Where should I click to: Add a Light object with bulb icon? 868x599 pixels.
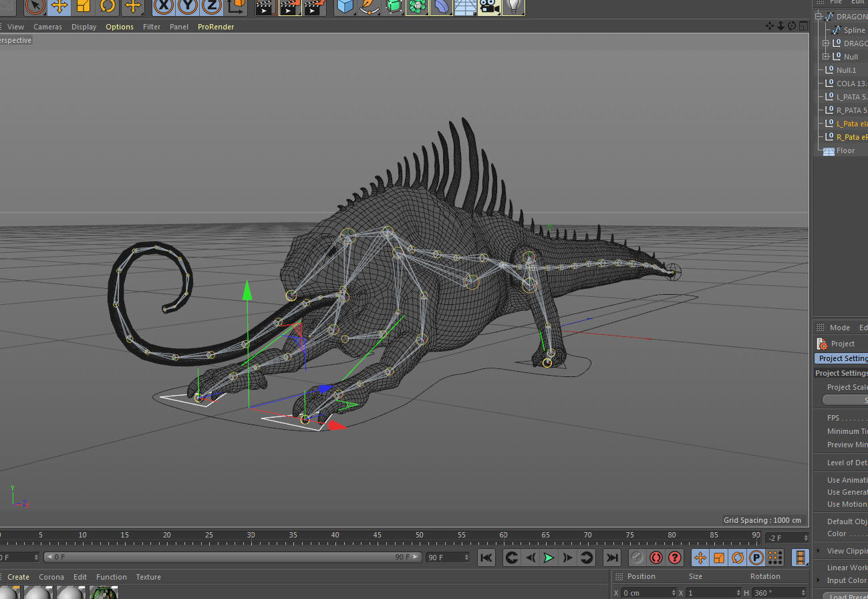[x=513, y=7]
